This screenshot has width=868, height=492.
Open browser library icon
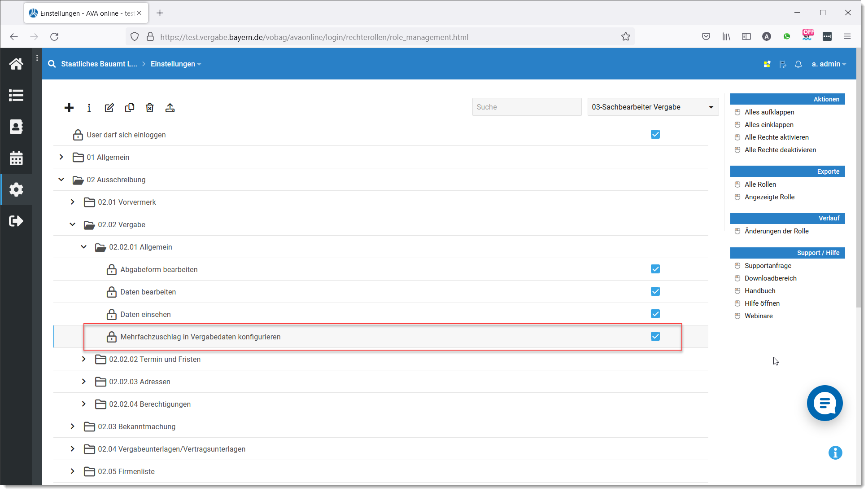[726, 37]
